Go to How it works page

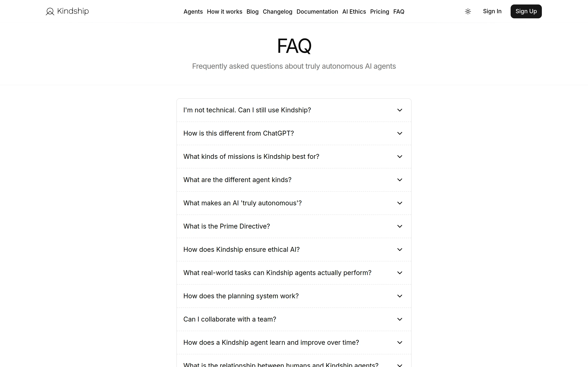[225, 12]
